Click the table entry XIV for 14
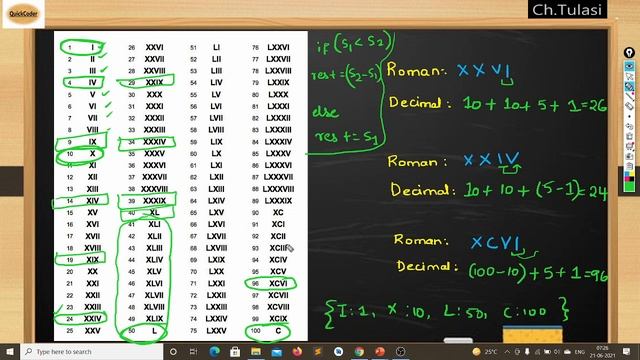640x360 pixels. [93, 201]
